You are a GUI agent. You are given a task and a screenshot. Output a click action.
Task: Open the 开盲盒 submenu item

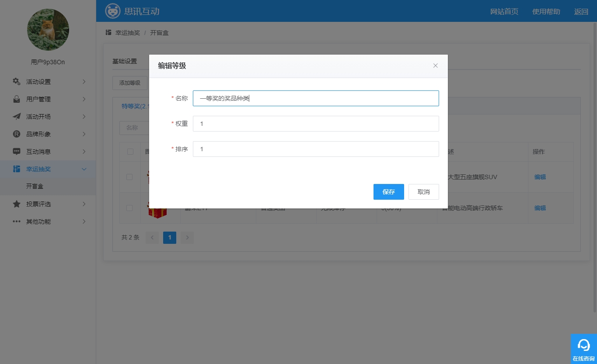[x=35, y=186]
